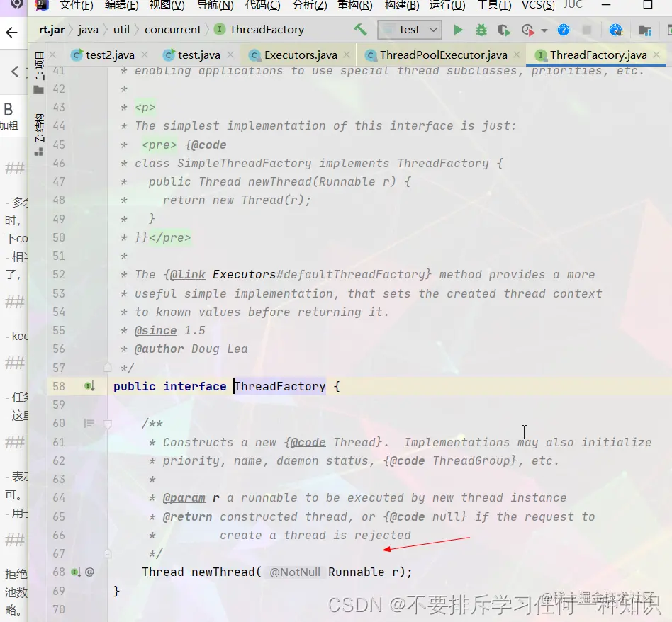672x622 pixels.
Task: Switch to the Executors.java tab
Action: point(301,55)
